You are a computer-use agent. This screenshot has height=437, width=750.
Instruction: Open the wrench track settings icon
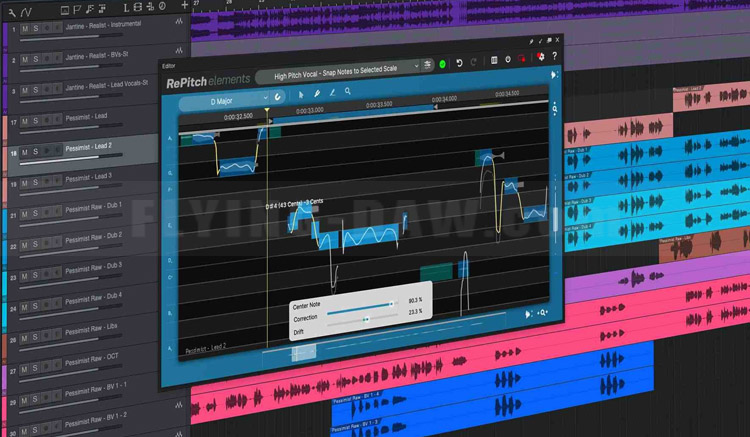[11, 13]
